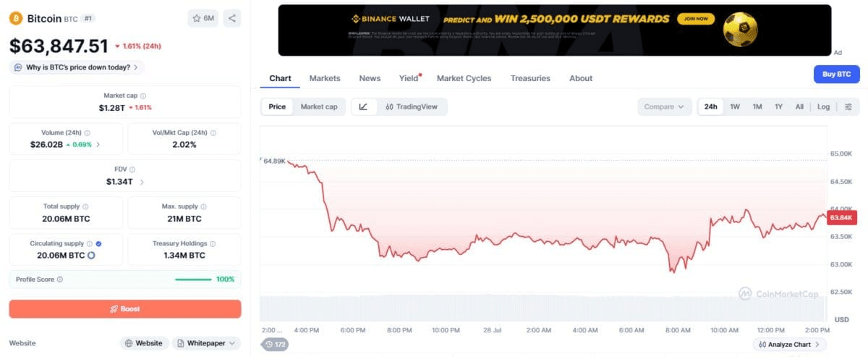Expand the Whitepaper dropdown
This screenshot has height=357, width=868.
tap(206, 343)
